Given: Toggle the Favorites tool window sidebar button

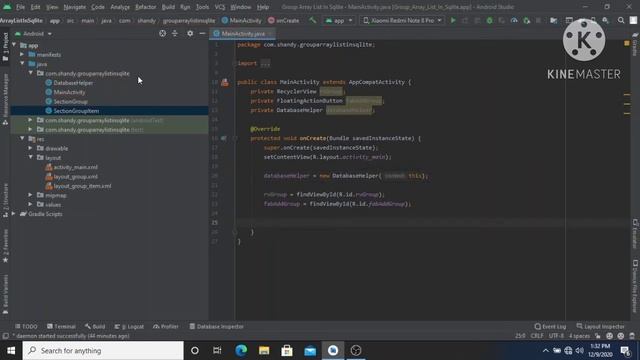Looking at the screenshot, I should 5,246.
